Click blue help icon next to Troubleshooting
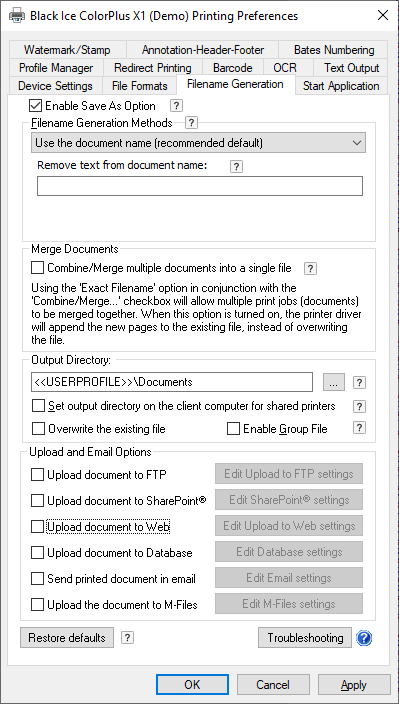 [x=364, y=638]
